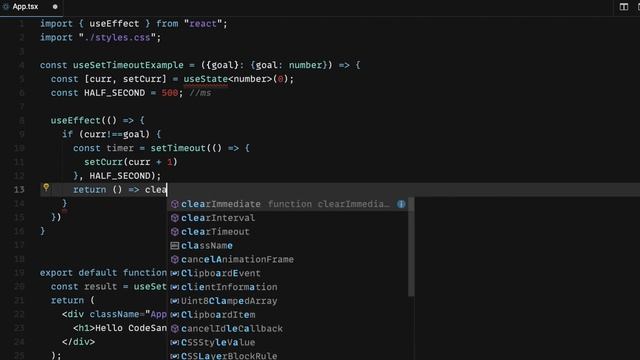Viewport: 640px width, 360px height.
Task: Pick Uint8ClampedArray from the list
Action: coord(288,301)
